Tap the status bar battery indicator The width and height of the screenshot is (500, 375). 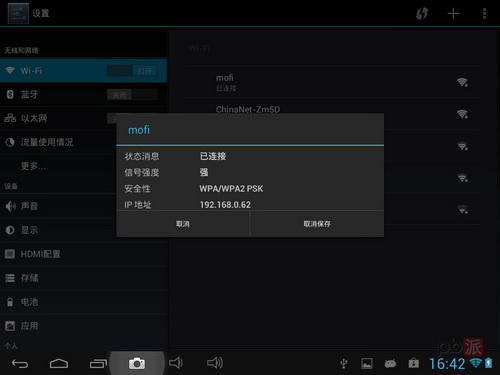[488, 363]
